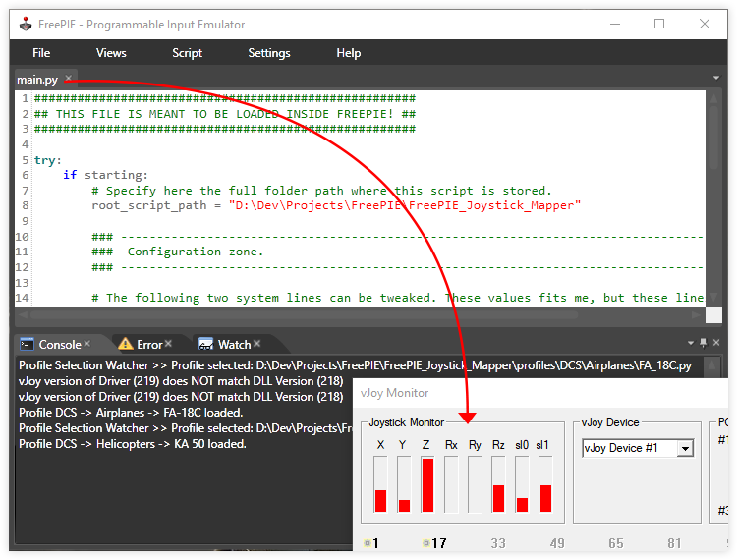Viewport: 737px width, 560px height.
Task: Click button number 33 in vJoy Monitor
Action: 498,543
